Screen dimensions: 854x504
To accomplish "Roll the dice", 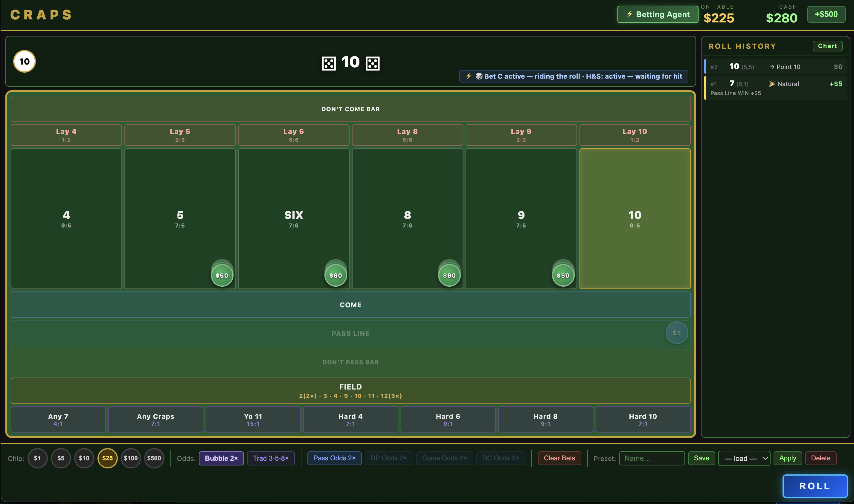I will point(815,486).
